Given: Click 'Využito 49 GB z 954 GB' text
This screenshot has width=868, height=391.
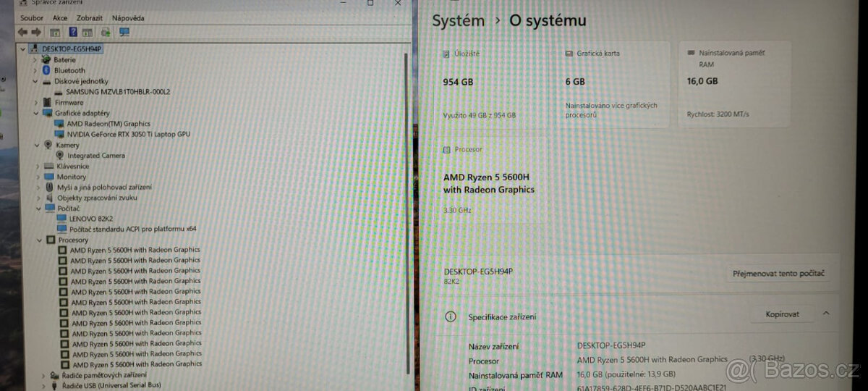Looking at the screenshot, I should pos(479,115).
